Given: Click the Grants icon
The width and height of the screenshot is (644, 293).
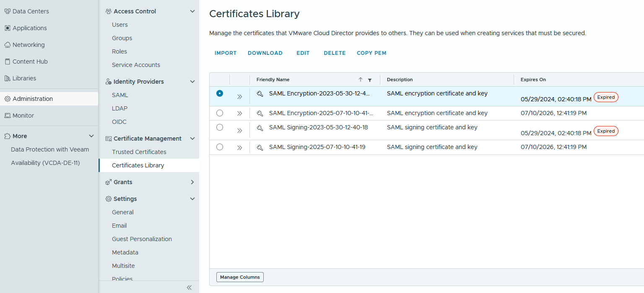Looking at the screenshot, I should pos(109,182).
